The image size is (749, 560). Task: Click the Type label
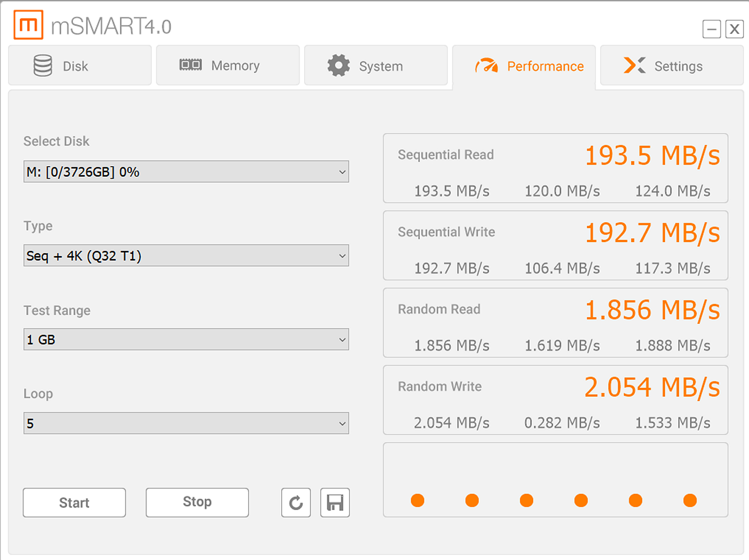point(38,226)
